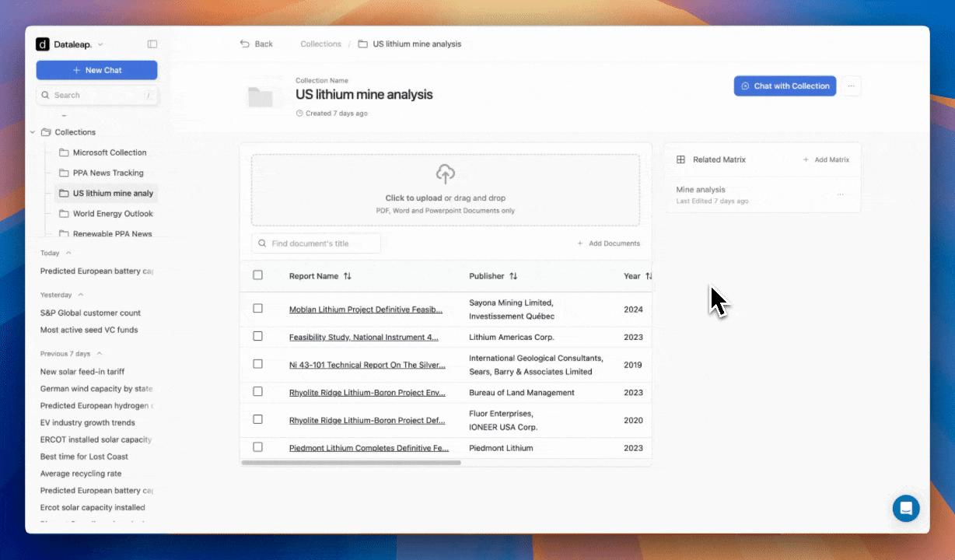Click the Find document's title field
Viewport: 955px width, 560px height.
pos(319,243)
